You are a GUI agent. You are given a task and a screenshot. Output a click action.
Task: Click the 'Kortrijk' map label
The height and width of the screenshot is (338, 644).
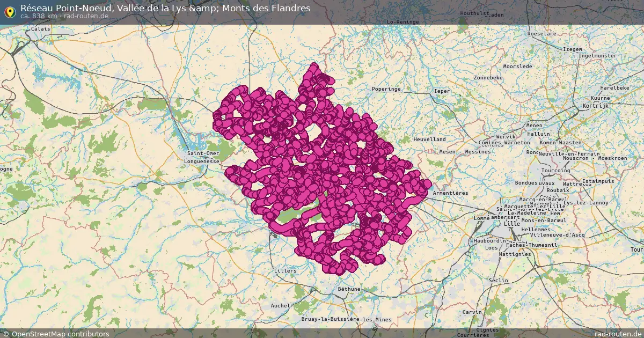coord(595,107)
